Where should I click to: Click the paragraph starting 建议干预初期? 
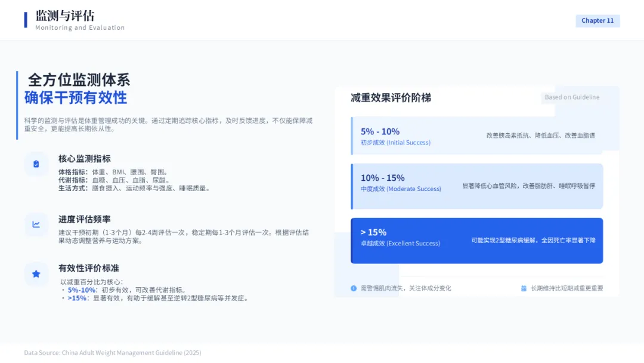click(184, 237)
